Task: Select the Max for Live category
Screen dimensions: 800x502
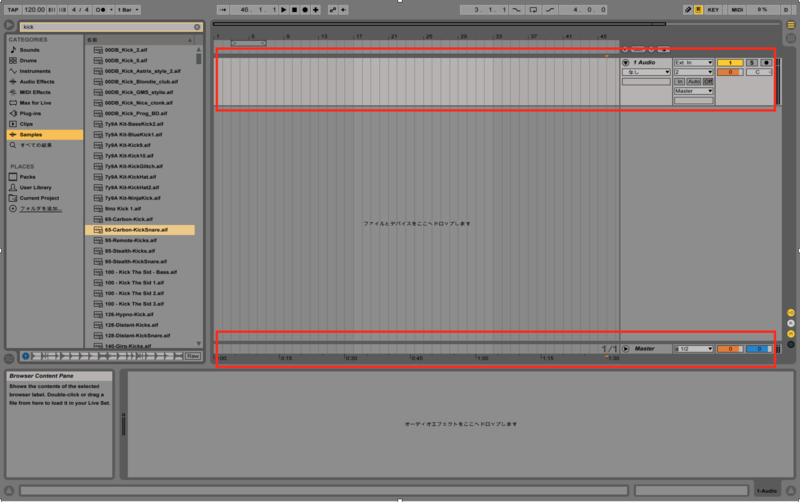Action: click(44, 103)
